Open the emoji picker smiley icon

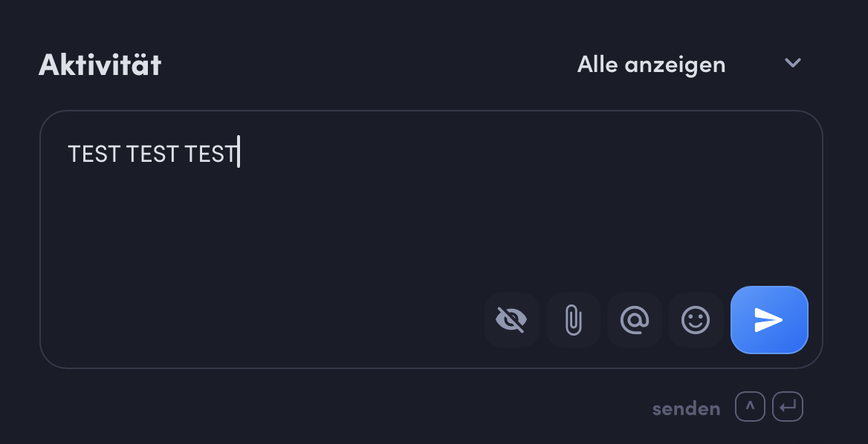click(696, 319)
